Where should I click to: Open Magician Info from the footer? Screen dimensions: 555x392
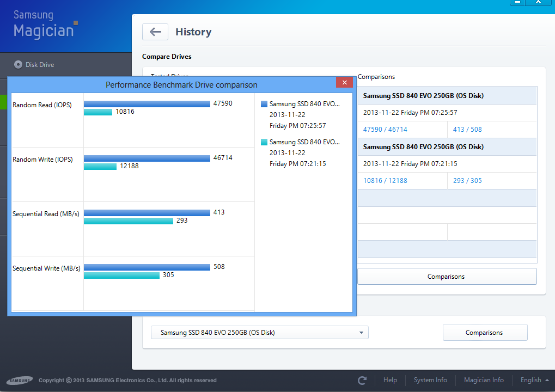pyautogui.click(x=484, y=380)
